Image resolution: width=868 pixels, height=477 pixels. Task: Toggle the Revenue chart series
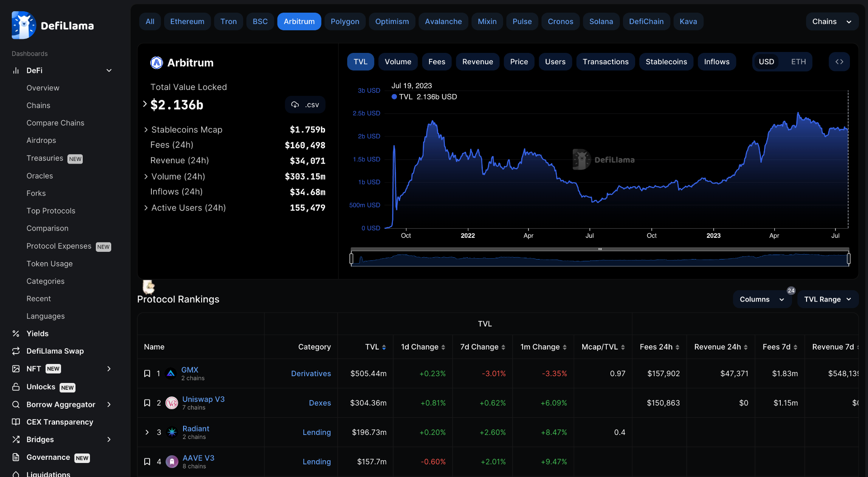(477, 62)
